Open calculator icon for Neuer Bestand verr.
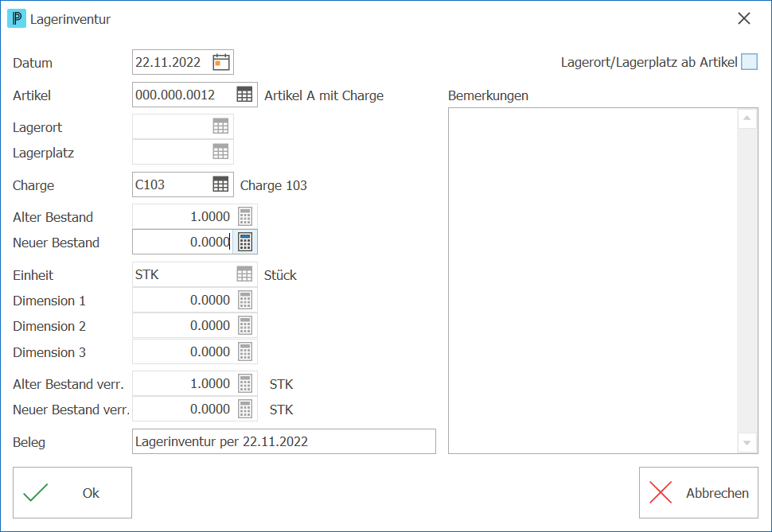 [245, 409]
